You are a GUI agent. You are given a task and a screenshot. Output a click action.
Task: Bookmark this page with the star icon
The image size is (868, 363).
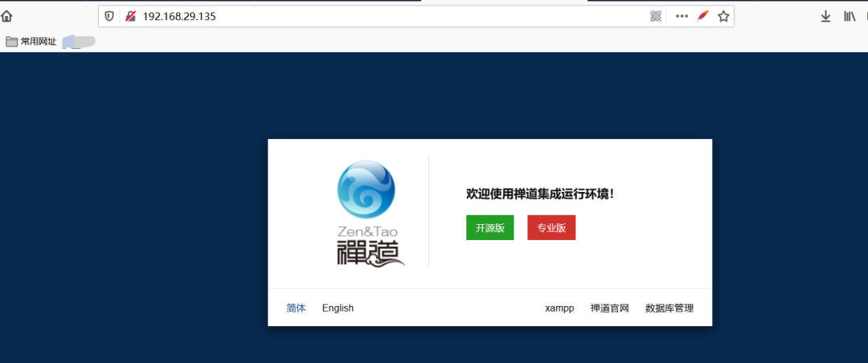pyautogui.click(x=723, y=17)
